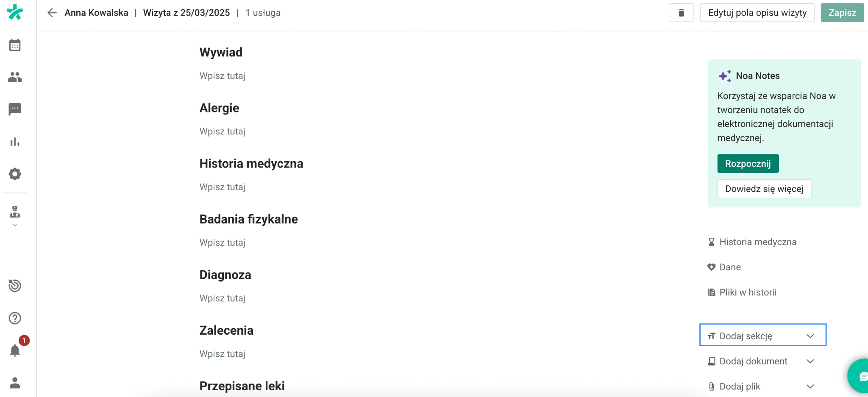868x397 pixels.
Task: Click the Wpisz tutaj field under Diagnoza
Action: 222,298
